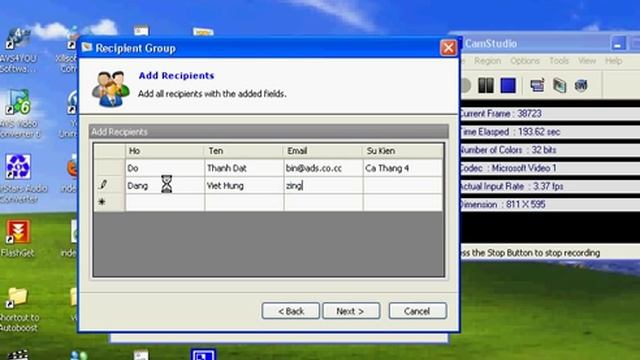Click the Ho column header
This screenshot has height=360, width=640.
pos(165,151)
